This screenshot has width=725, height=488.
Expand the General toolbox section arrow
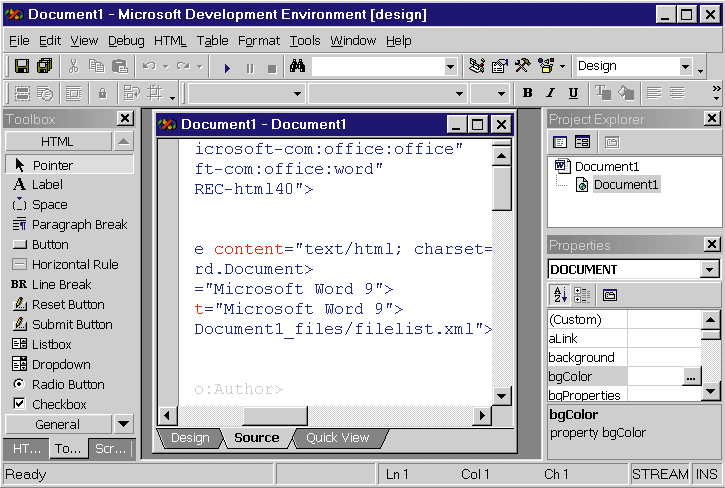click(123, 424)
